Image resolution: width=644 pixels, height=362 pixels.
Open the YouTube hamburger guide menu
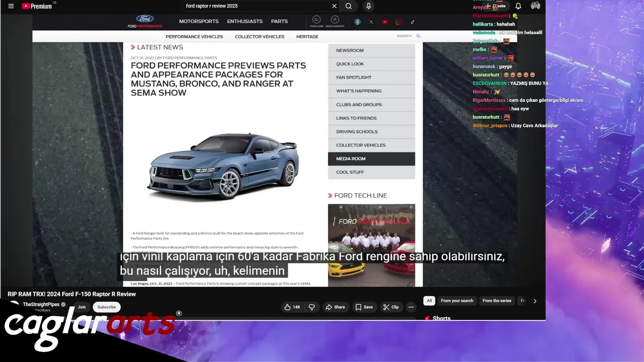pos(11,6)
